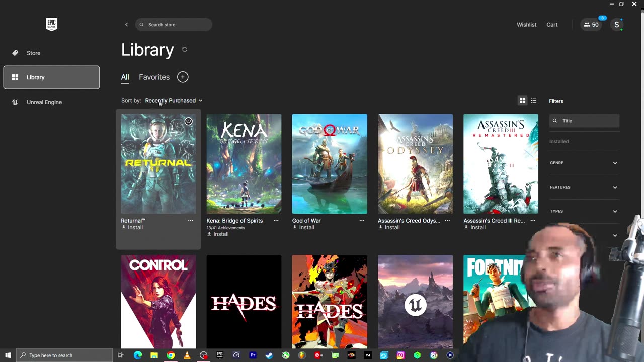Open Epic Games Launcher taskbar icon
The width and height of the screenshot is (644, 362).
click(220, 355)
